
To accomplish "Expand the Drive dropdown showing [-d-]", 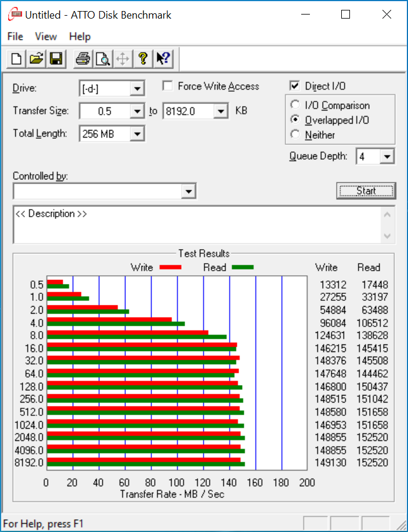I will point(137,89).
